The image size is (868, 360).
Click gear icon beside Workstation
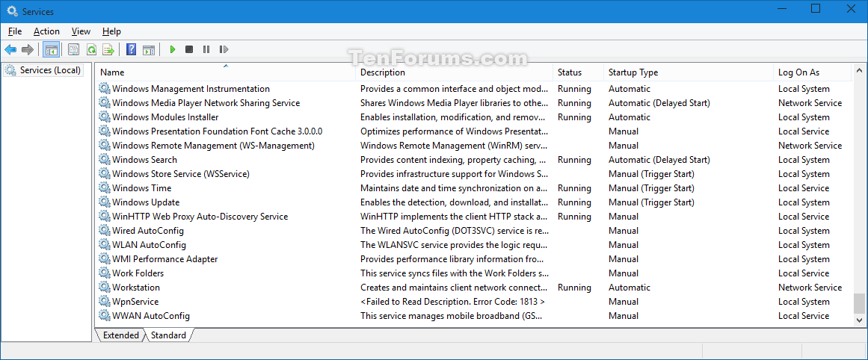coord(105,288)
